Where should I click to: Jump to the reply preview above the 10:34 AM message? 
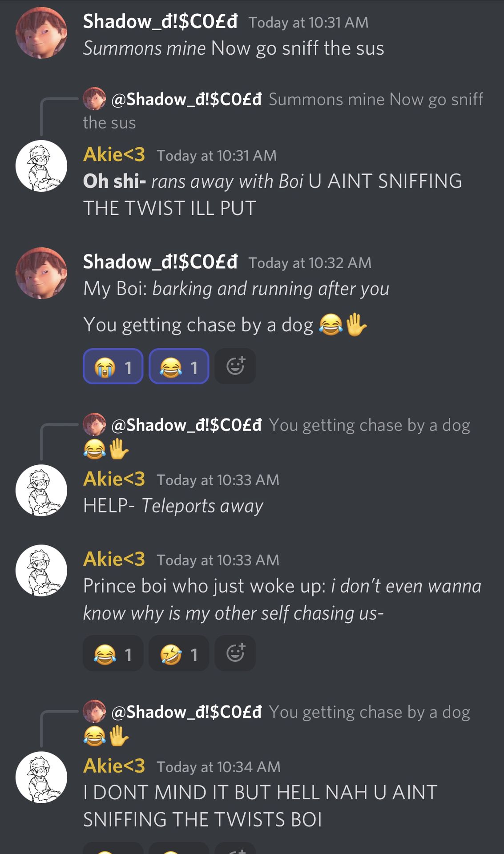(277, 723)
